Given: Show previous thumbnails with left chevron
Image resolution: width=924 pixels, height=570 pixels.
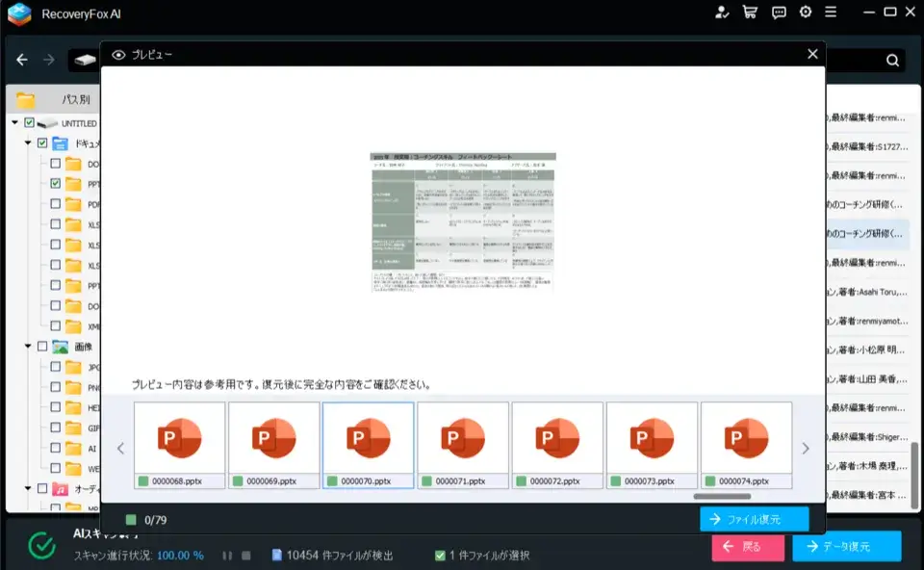Looking at the screenshot, I should 121,449.
